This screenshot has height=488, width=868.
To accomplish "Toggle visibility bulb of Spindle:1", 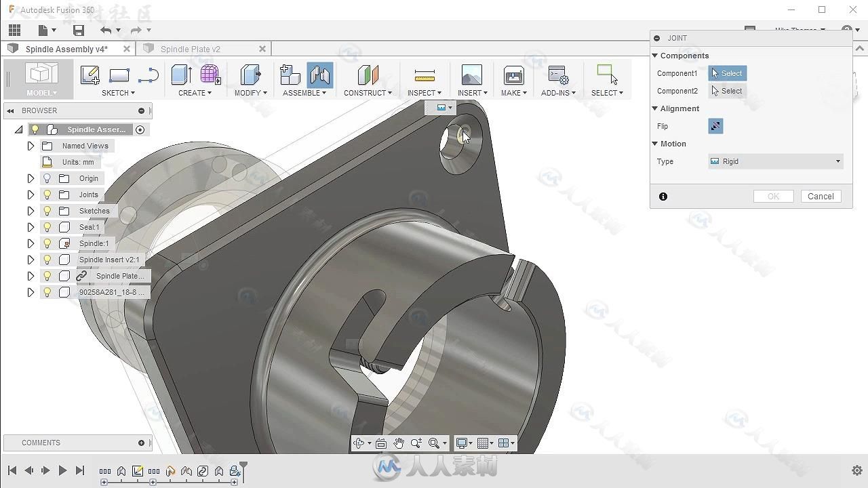I will tap(47, 243).
